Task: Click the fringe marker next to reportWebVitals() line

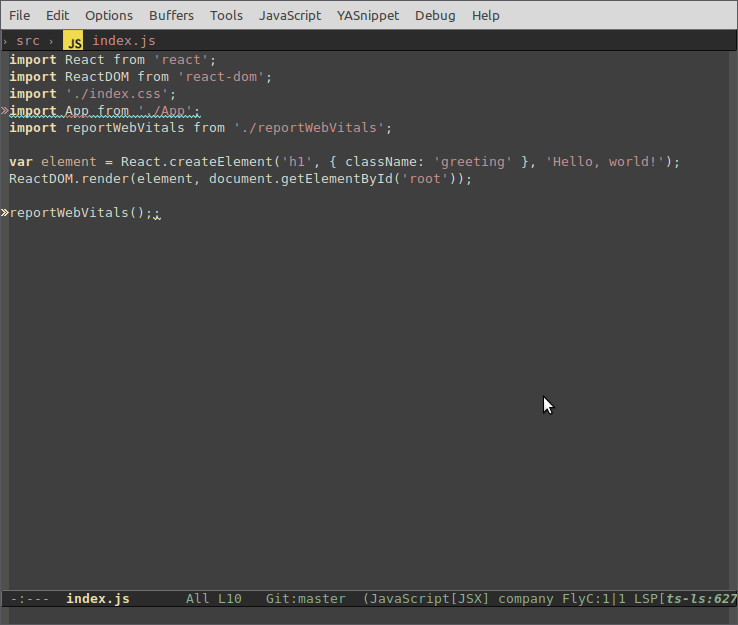Action: 5,213
